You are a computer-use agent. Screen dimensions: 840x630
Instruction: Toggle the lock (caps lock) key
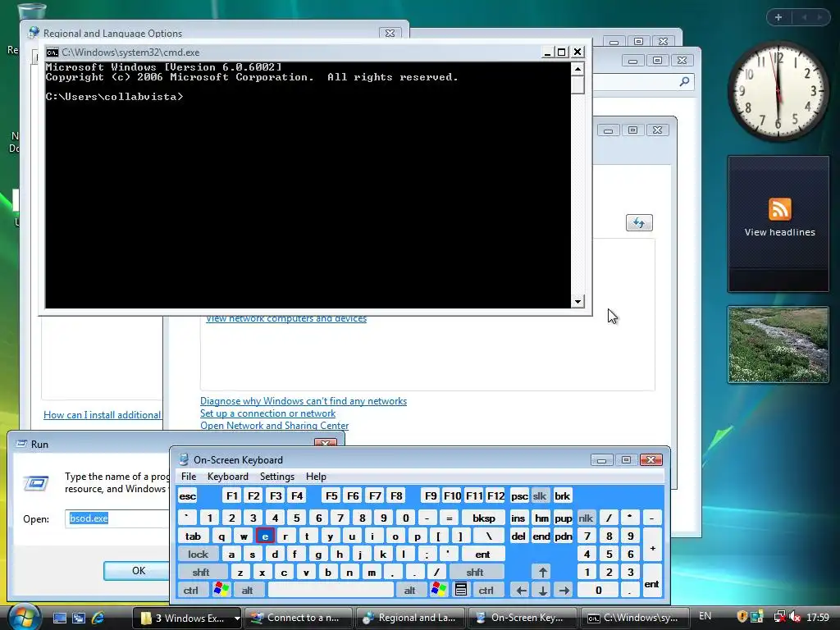(x=198, y=554)
